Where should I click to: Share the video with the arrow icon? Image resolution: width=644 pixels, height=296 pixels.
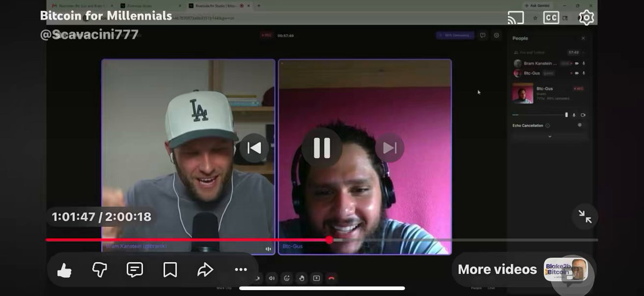[205, 270]
